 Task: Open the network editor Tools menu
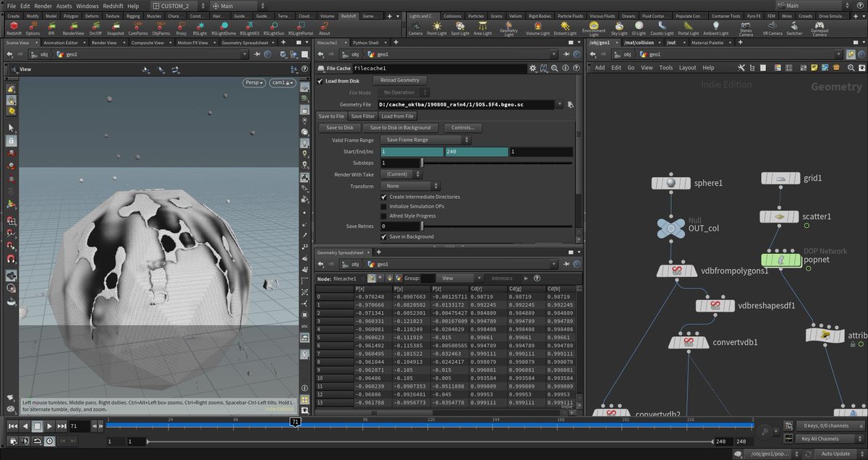(x=665, y=67)
